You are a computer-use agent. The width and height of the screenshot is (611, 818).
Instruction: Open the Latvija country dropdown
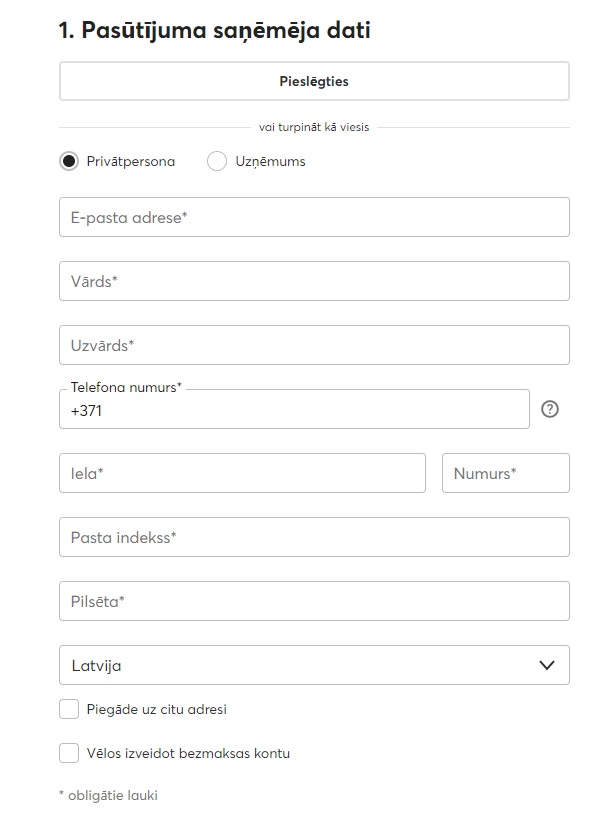pyautogui.click(x=314, y=665)
